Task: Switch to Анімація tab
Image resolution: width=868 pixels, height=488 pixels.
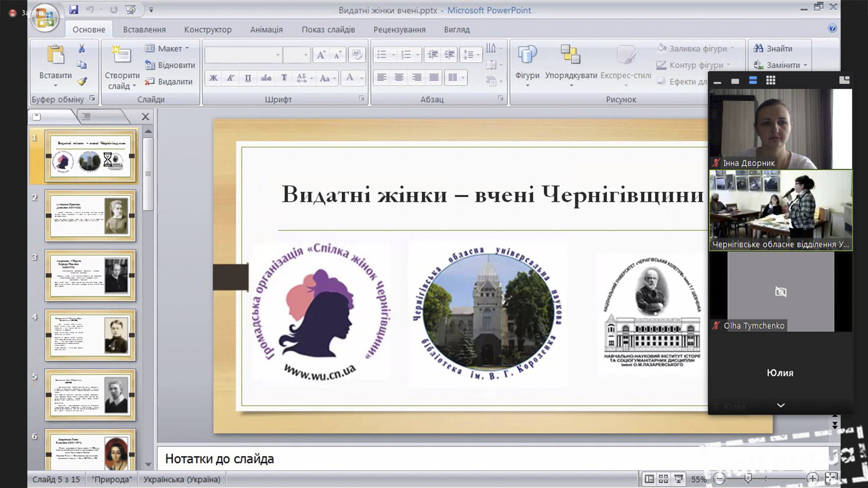Action: pos(267,30)
